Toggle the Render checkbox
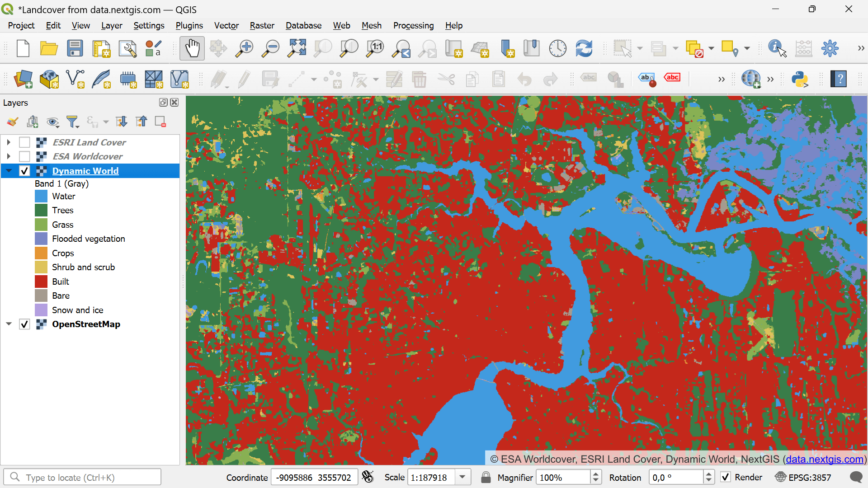 click(726, 477)
